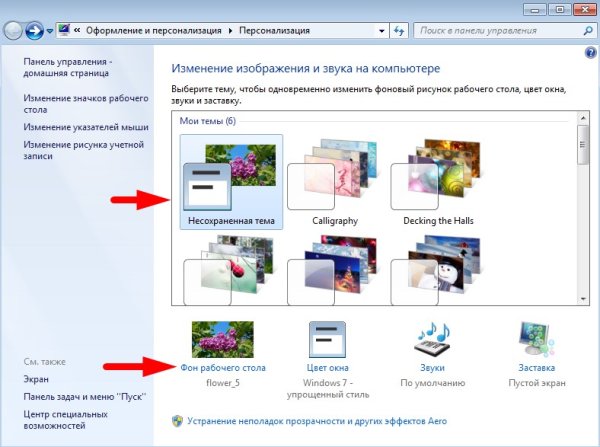Viewport: 600px width, 447px height.
Task: Select the Несохраненная тема theme
Action: click(231, 182)
